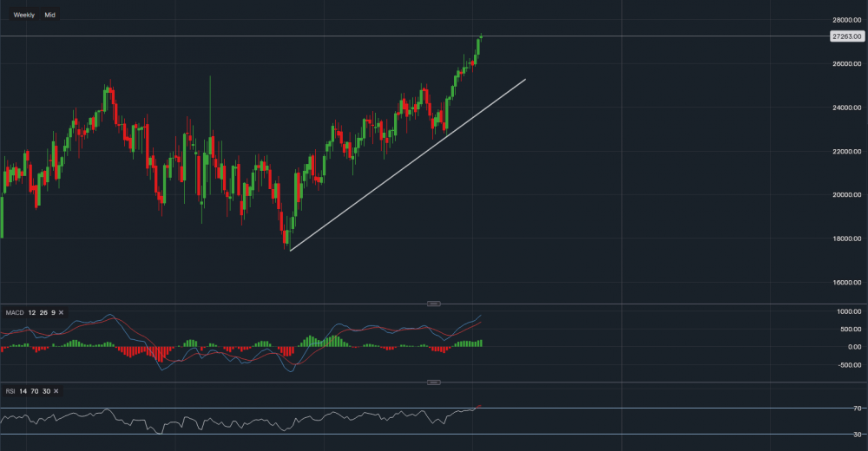Click the MACD 1000.00 axis label

[x=850, y=311]
